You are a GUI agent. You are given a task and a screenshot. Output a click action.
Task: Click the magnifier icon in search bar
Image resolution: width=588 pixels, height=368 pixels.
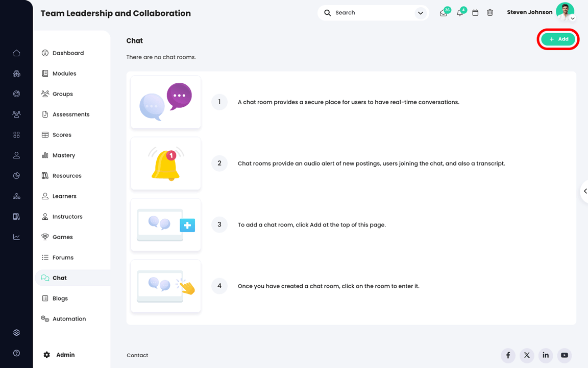click(327, 12)
